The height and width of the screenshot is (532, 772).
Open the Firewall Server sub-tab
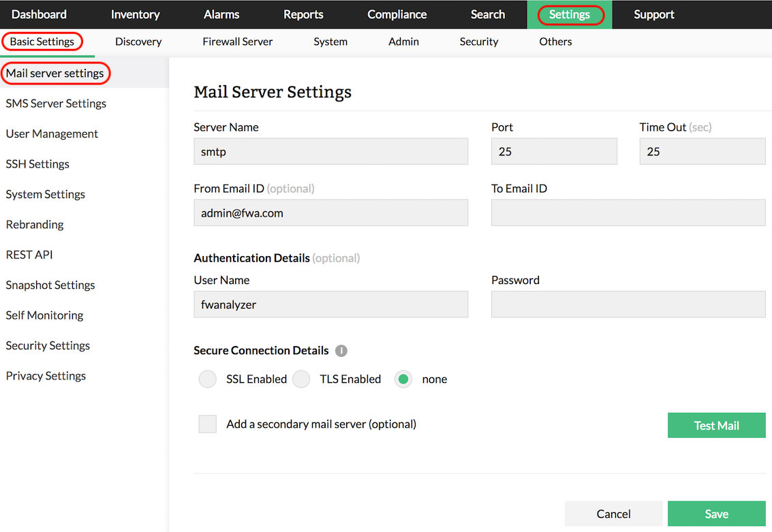click(237, 42)
